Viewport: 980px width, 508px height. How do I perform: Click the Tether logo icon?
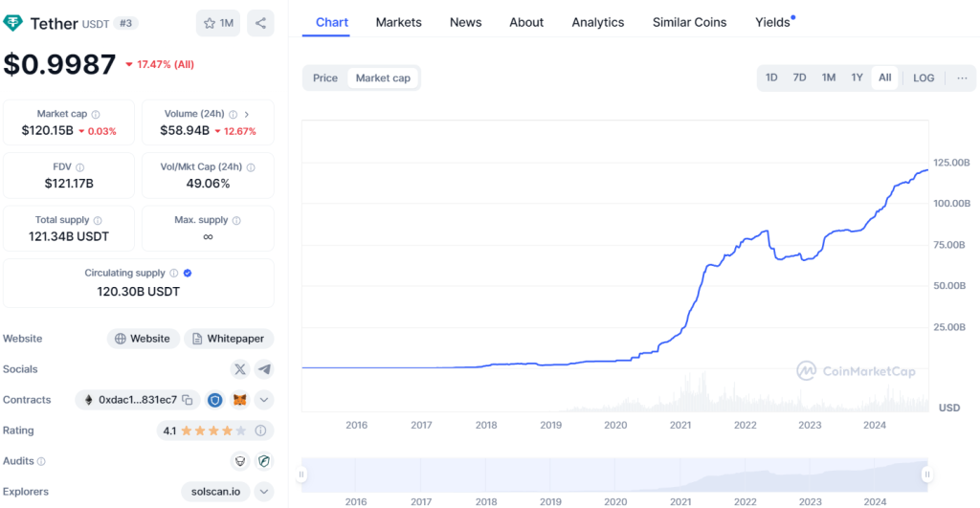(x=12, y=23)
